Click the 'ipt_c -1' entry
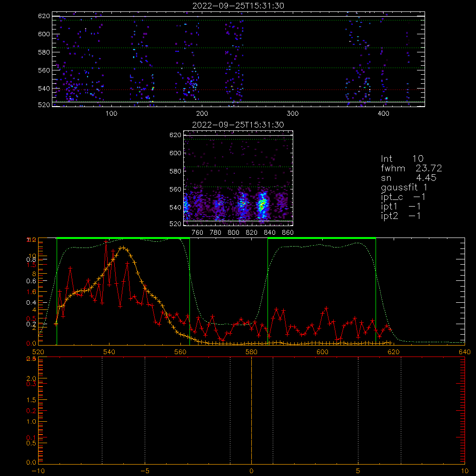The width and height of the screenshot is (476, 476). point(403,198)
